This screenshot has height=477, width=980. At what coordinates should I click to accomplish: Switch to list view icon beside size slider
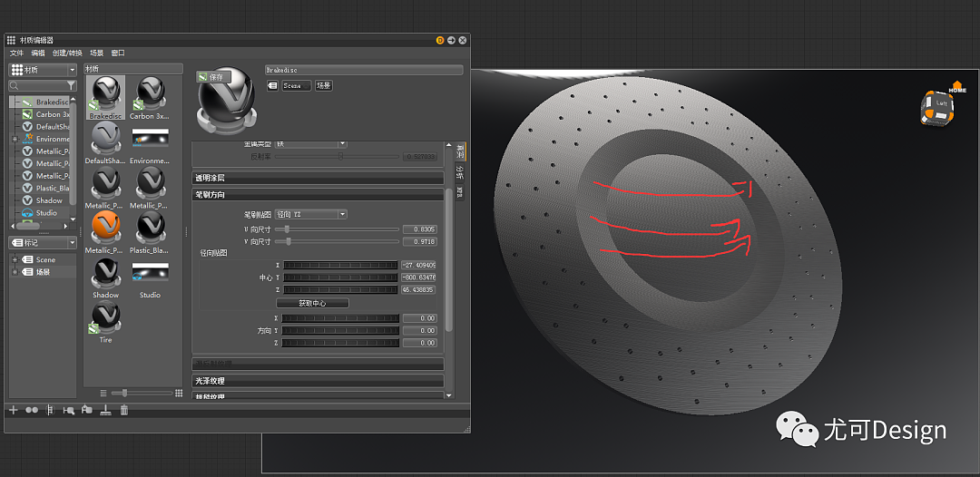point(103,393)
